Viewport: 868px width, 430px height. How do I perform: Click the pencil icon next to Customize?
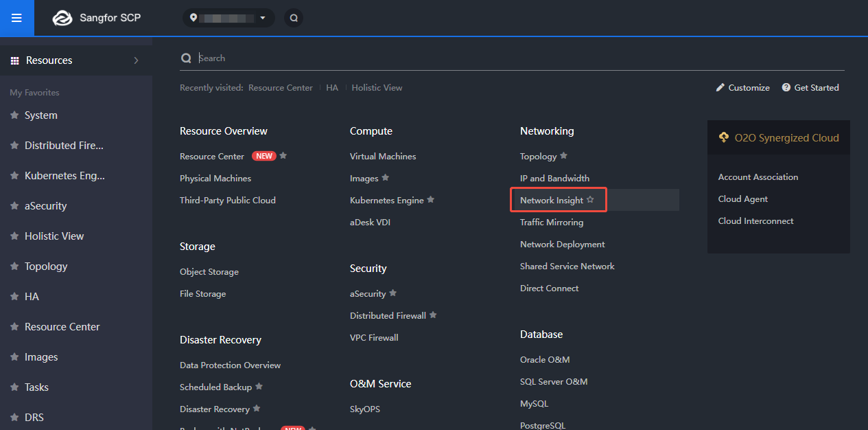coord(720,87)
